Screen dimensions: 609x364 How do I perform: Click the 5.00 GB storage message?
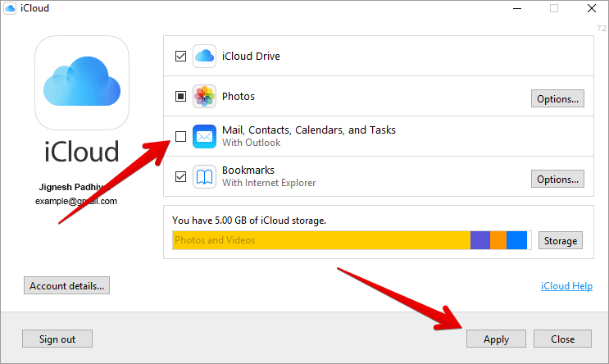(249, 221)
